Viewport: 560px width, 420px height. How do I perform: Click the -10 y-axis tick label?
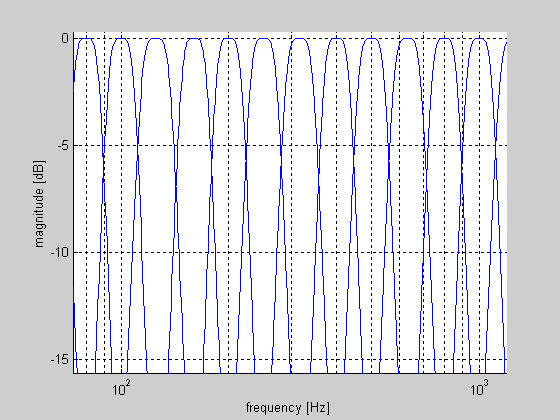point(59,252)
